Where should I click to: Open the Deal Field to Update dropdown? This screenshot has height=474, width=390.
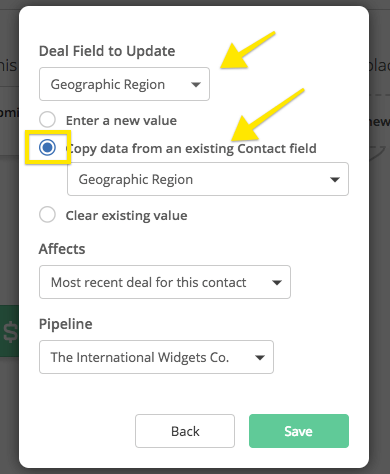(124, 84)
